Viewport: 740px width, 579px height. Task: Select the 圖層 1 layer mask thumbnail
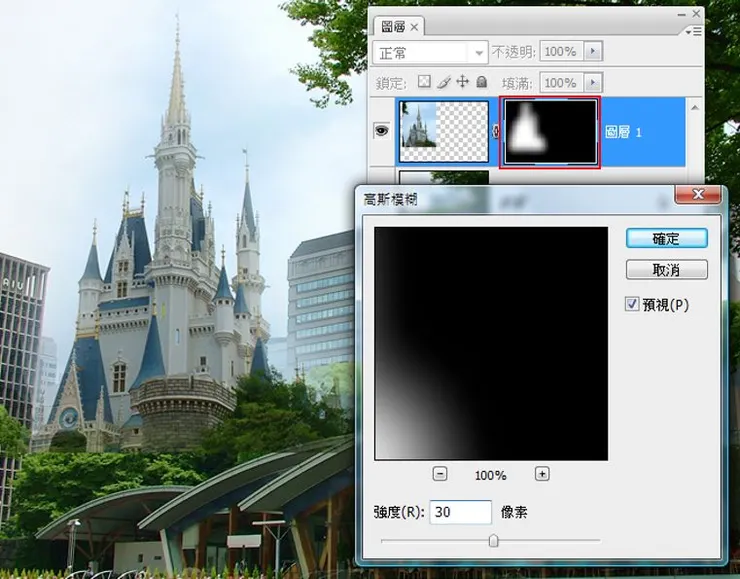[x=549, y=131]
